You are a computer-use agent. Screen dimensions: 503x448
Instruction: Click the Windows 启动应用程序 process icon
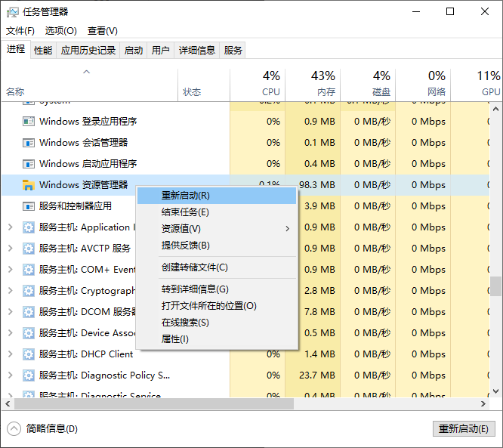(29, 164)
